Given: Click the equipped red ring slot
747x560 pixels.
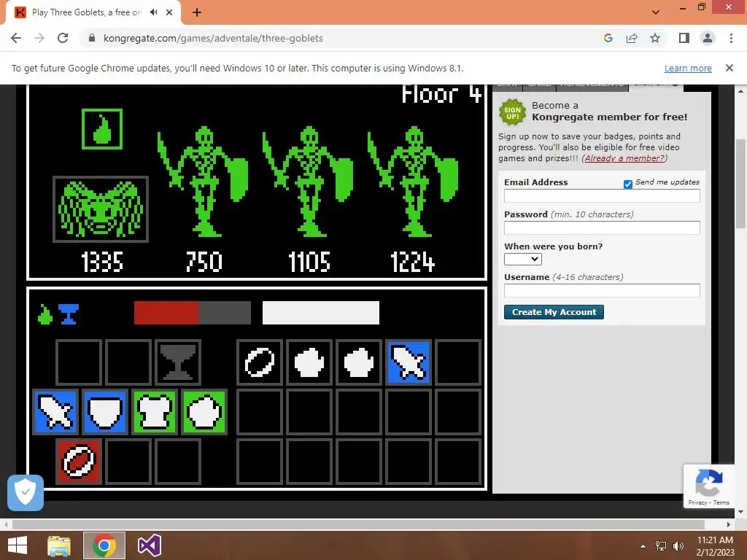Looking at the screenshot, I should tap(79, 462).
